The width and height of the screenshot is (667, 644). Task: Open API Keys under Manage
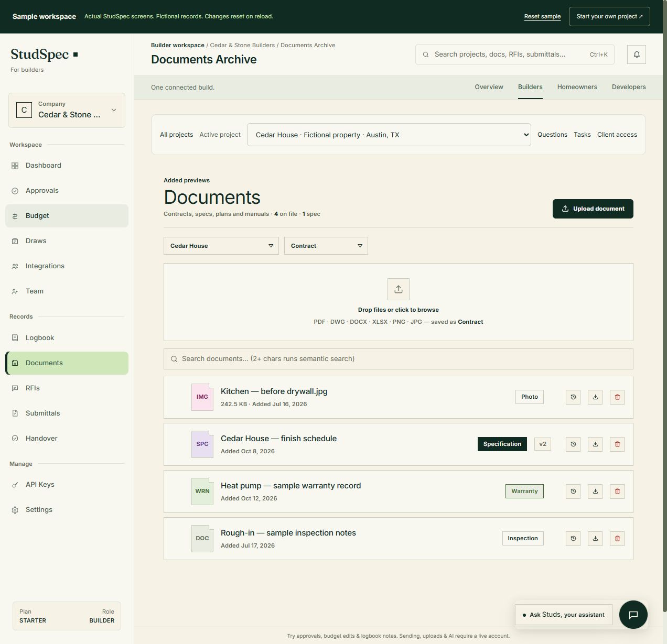[67, 485]
